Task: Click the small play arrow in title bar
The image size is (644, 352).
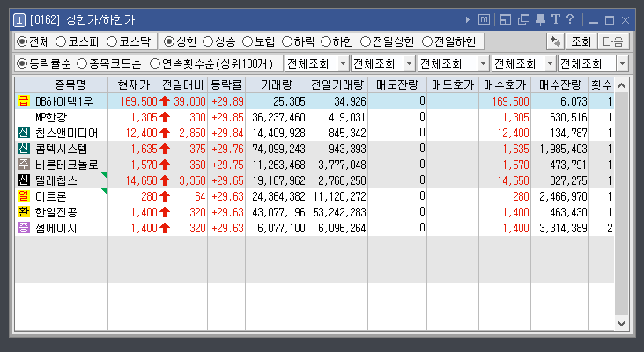Action: tap(468, 19)
